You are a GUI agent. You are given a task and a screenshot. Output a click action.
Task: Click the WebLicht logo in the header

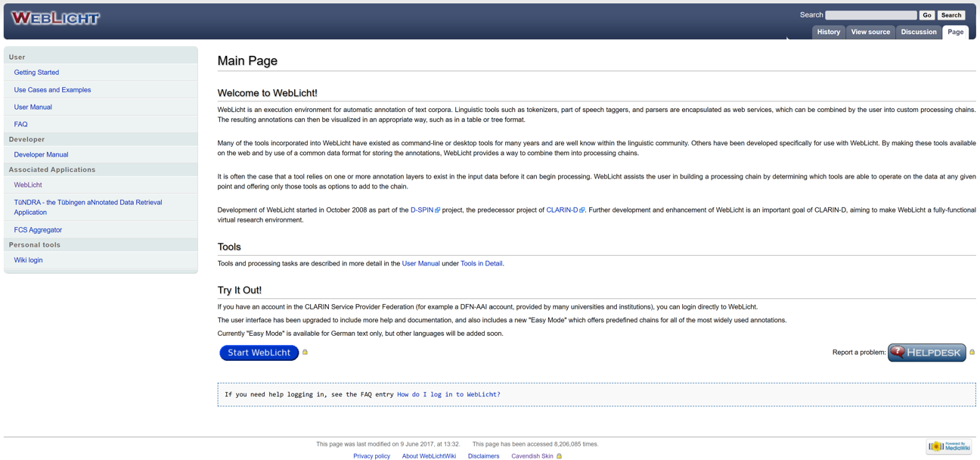[x=54, y=16]
